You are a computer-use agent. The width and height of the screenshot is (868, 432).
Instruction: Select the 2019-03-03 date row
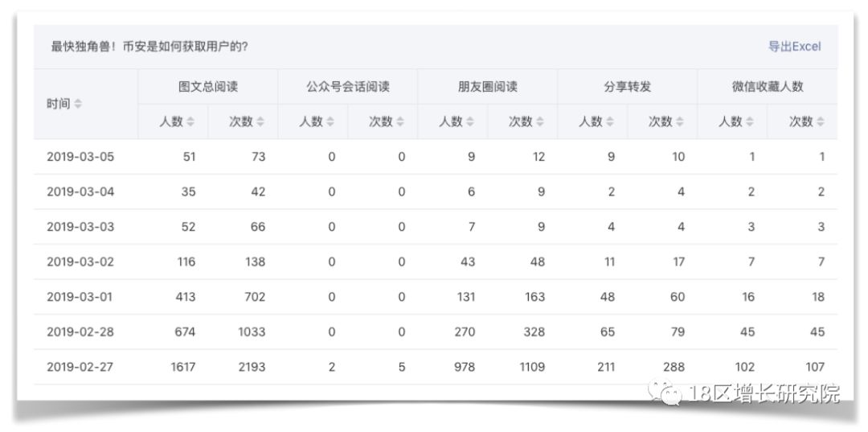click(435, 227)
